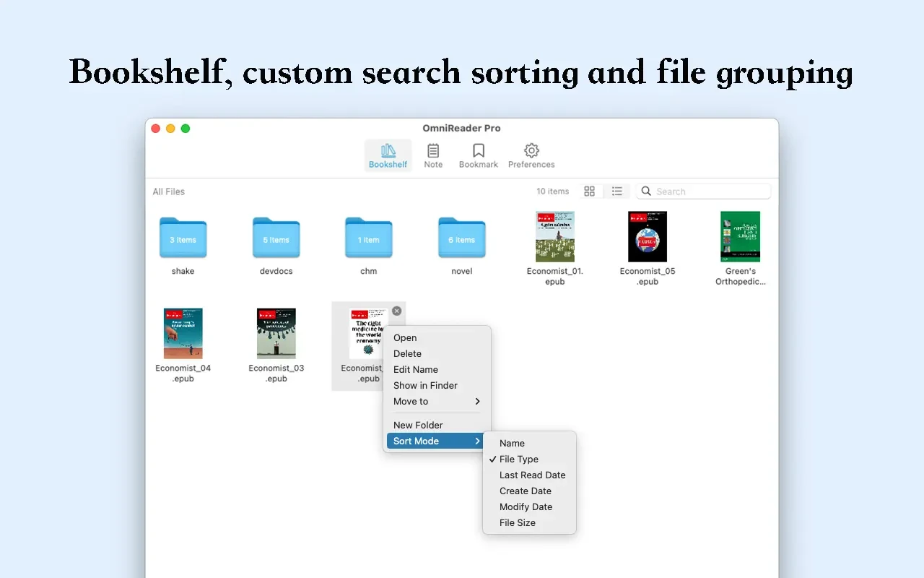
Task: Switch to grid view
Action: click(x=590, y=191)
